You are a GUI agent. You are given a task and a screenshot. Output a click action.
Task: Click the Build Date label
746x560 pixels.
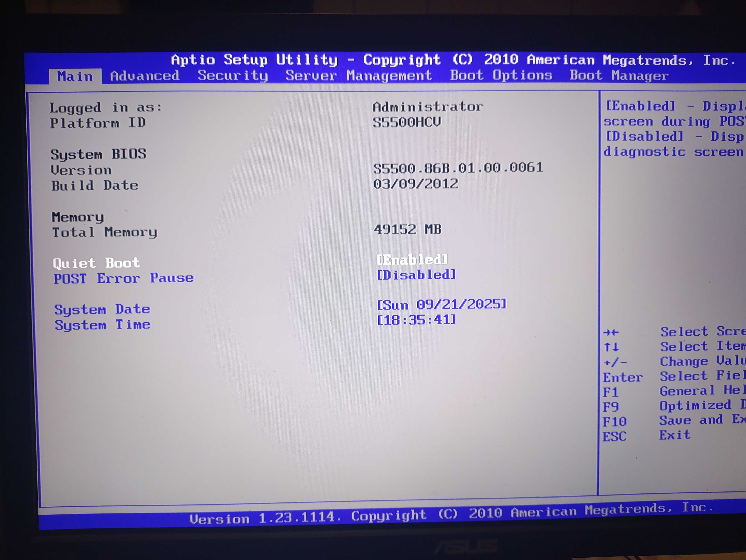tap(94, 185)
